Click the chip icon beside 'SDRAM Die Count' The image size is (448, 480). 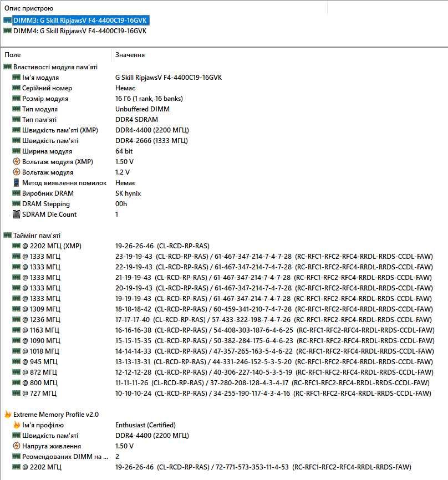click(16, 215)
